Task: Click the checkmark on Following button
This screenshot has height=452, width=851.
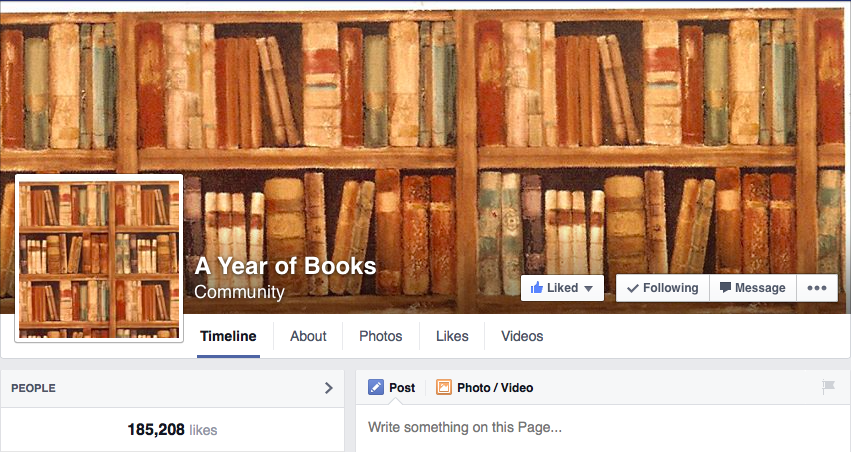Action: click(x=632, y=288)
